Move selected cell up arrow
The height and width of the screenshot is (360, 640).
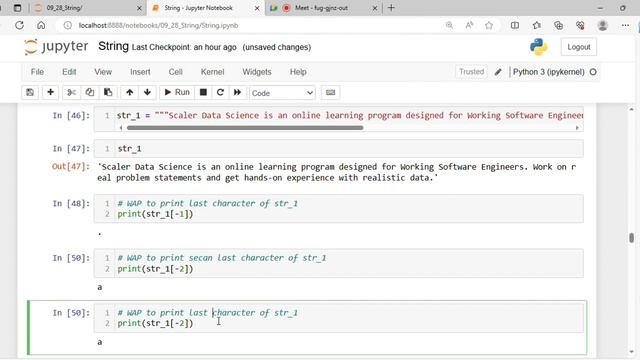[x=129, y=92]
